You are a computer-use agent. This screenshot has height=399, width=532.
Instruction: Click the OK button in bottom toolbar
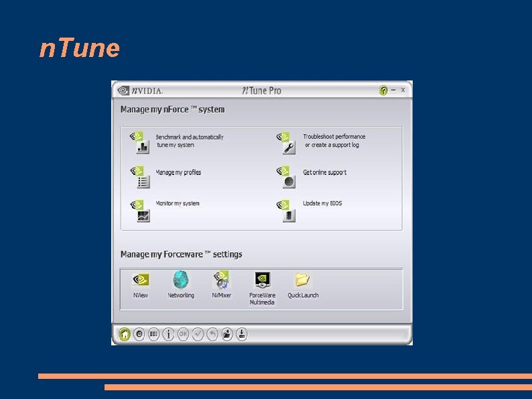[x=183, y=335]
